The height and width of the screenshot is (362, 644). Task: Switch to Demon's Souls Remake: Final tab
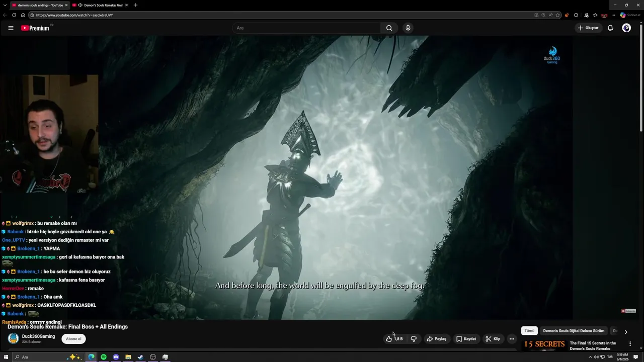pyautogui.click(x=100, y=5)
